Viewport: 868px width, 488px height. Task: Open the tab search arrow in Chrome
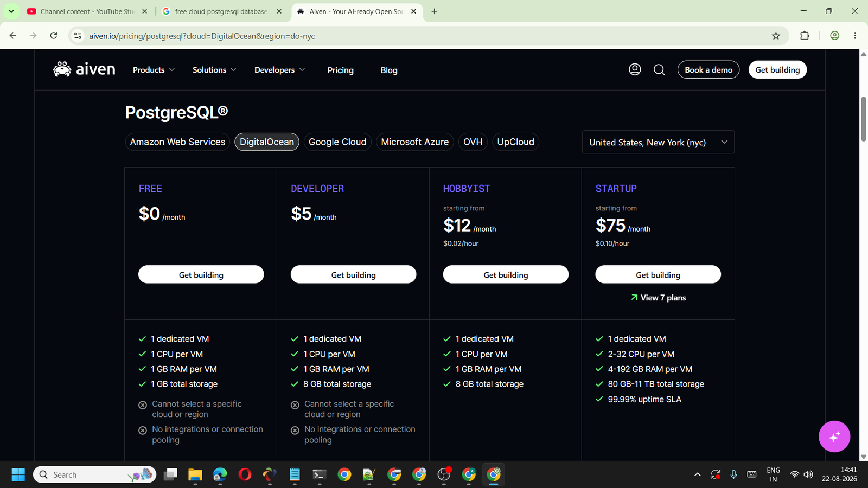click(11, 11)
